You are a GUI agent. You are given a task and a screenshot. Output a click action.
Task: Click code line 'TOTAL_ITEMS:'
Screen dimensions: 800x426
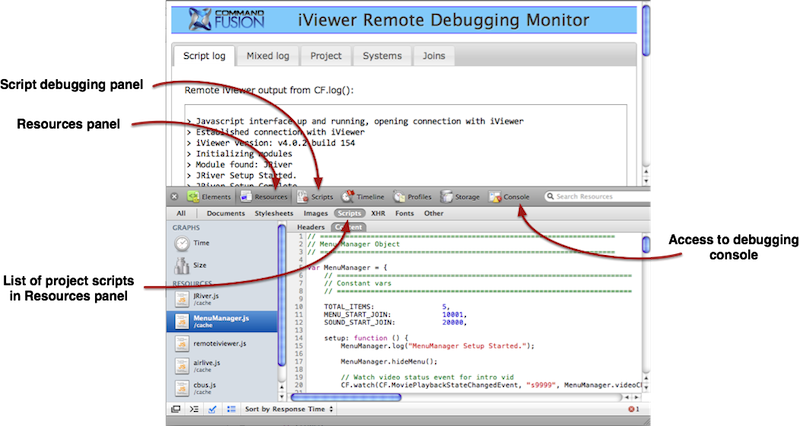pyautogui.click(x=348, y=307)
